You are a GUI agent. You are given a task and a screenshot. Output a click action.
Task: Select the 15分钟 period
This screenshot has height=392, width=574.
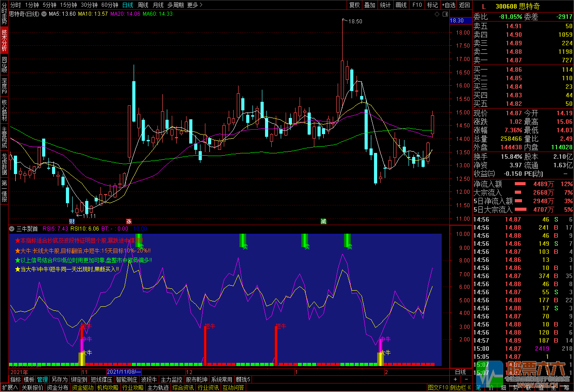coord(69,5)
